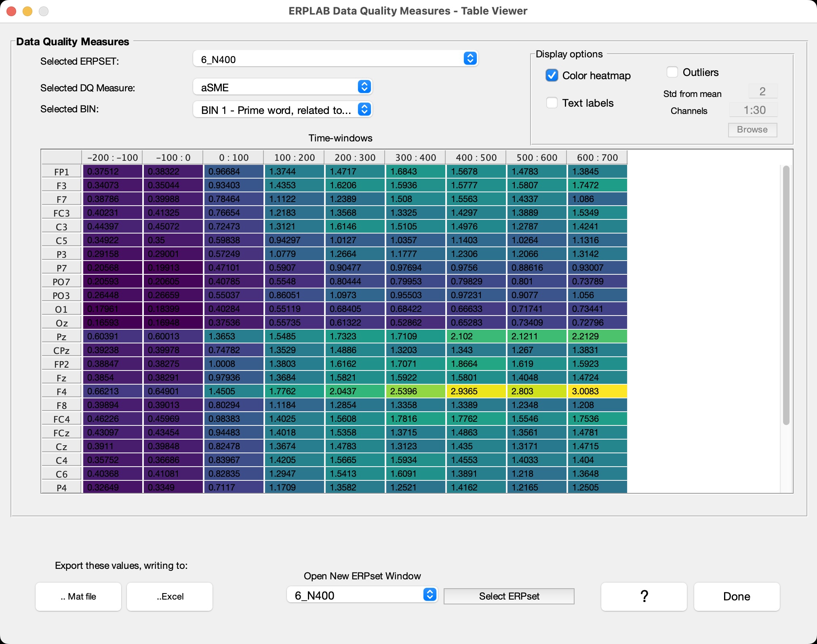Click the Fz cell with value 0.97936
This screenshot has width=817, height=644.
[x=234, y=377]
